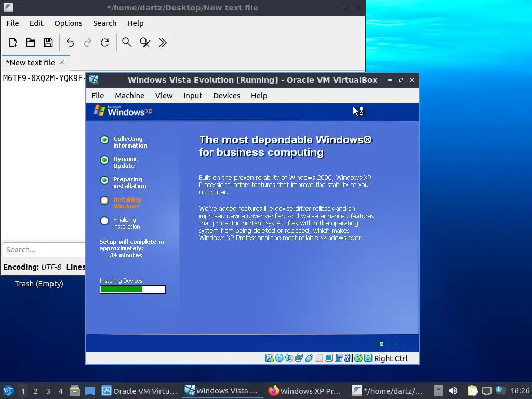
Task: Click the clipboard manager tray icon
Action: point(472,391)
